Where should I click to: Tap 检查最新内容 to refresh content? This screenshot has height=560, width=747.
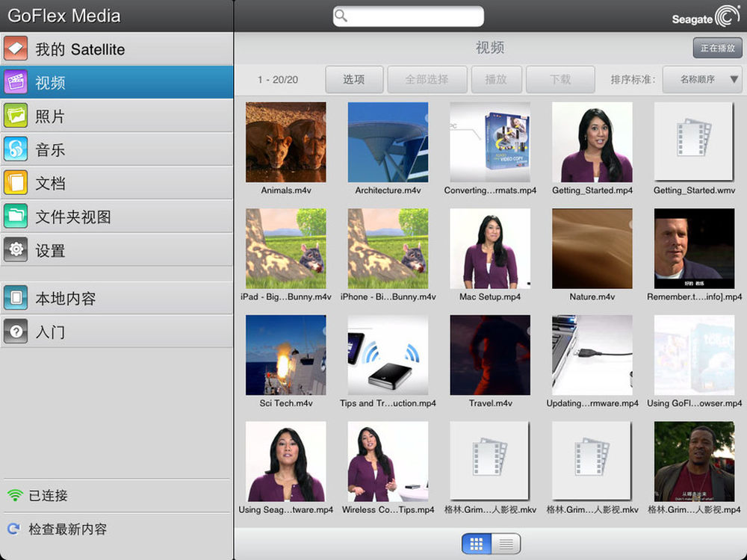(x=67, y=529)
